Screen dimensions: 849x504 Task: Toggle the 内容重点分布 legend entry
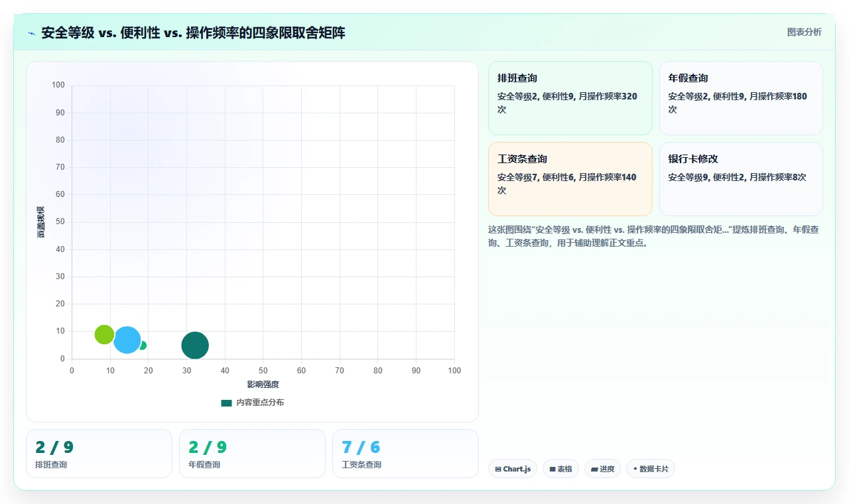point(252,403)
